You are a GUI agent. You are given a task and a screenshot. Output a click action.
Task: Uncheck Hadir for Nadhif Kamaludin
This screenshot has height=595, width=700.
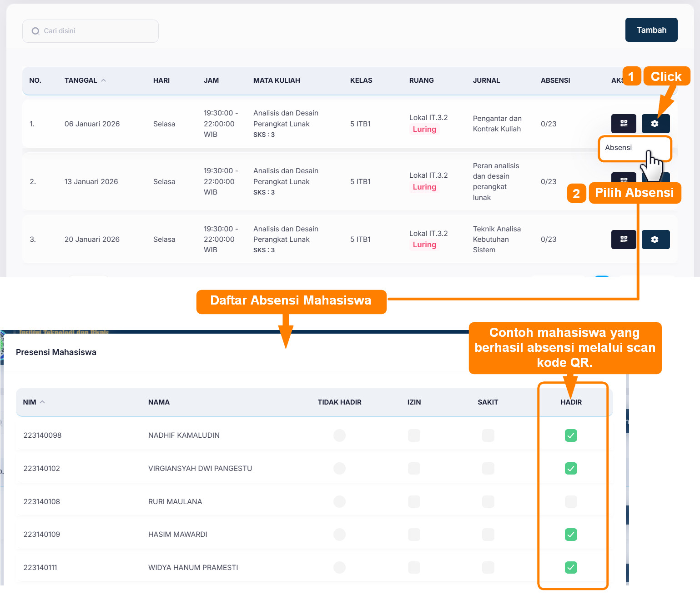(571, 435)
